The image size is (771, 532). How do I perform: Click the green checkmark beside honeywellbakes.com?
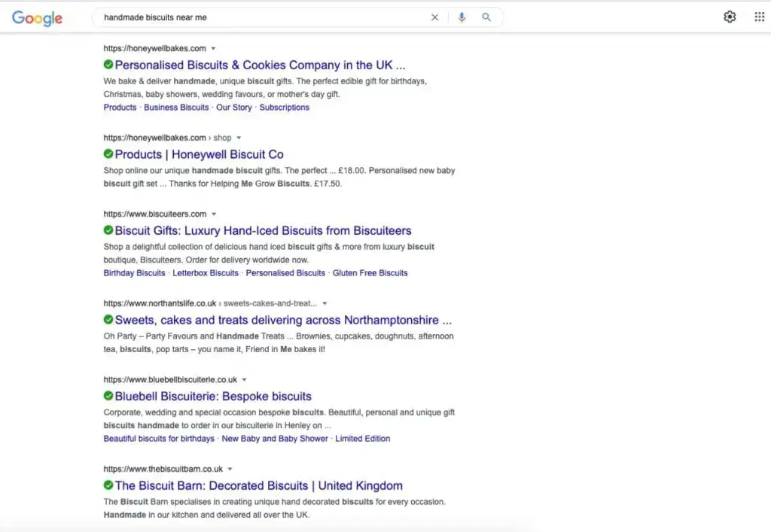(x=108, y=65)
